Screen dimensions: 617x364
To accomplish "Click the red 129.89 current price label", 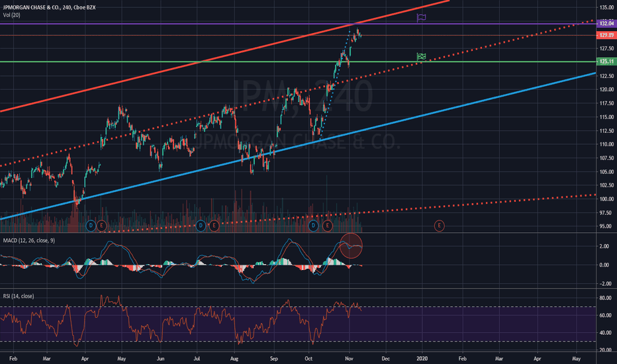I will pos(606,35).
